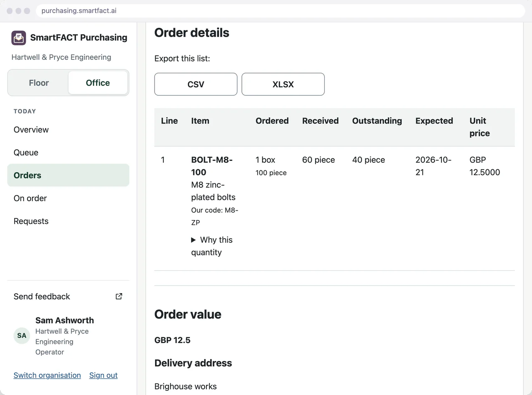Image resolution: width=532 pixels, height=395 pixels.
Task: Click the Order value heading
Action: pyautogui.click(x=188, y=314)
